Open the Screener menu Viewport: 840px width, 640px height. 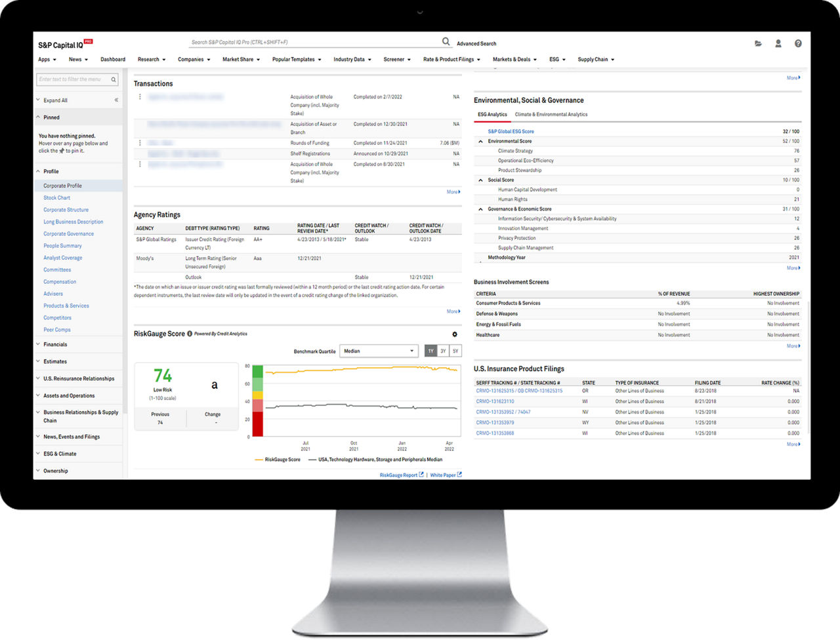397,60
